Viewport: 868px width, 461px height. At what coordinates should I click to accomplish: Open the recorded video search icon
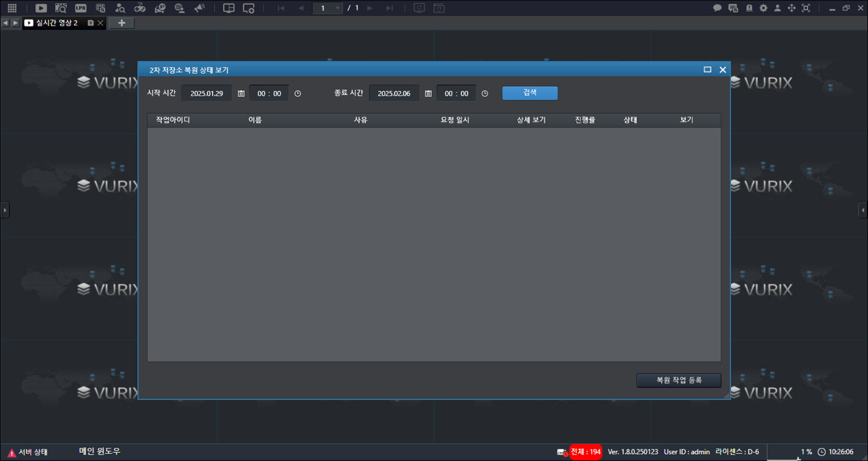coord(61,8)
